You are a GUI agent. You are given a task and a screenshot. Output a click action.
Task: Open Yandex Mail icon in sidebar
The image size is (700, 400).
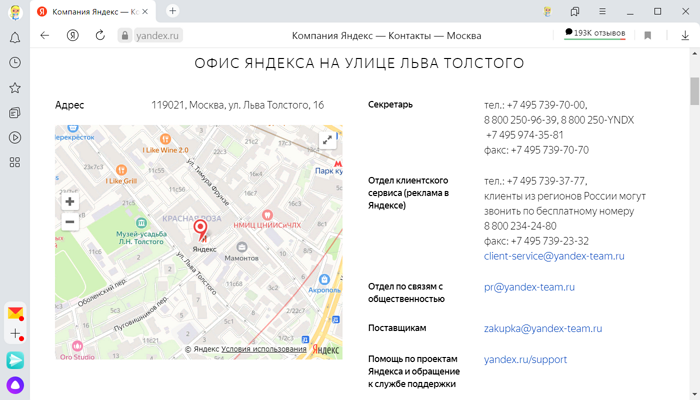pyautogui.click(x=15, y=313)
